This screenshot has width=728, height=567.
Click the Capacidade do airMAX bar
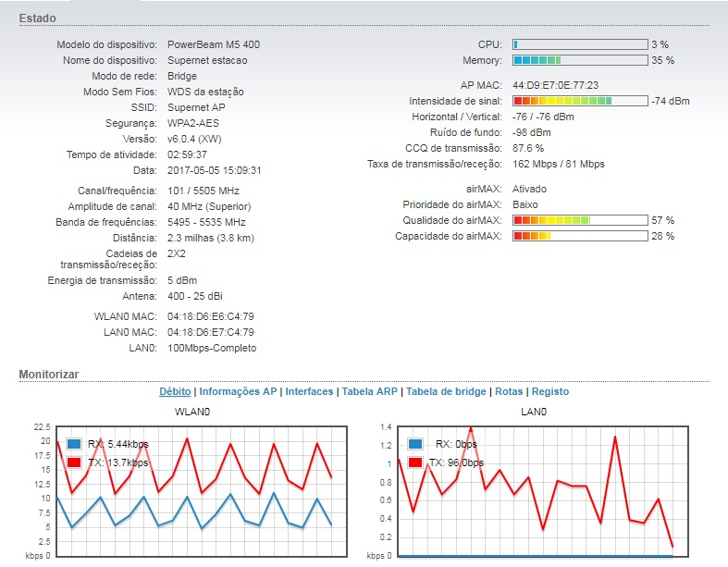tap(579, 237)
